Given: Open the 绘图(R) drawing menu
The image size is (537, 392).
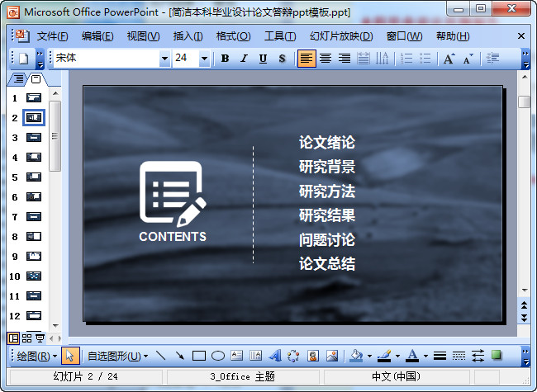Looking at the screenshot, I should pyautogui.click(x=36, y=356).
